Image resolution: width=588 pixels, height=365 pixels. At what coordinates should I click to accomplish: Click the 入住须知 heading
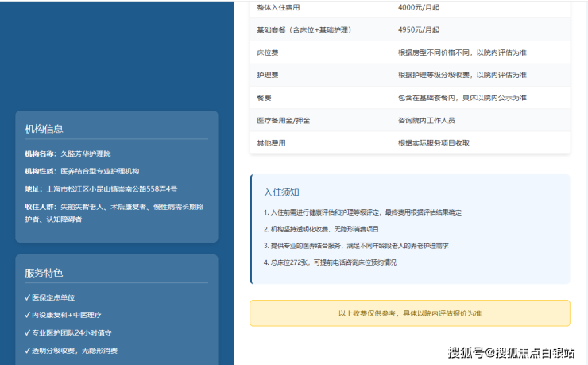(281, 192)
